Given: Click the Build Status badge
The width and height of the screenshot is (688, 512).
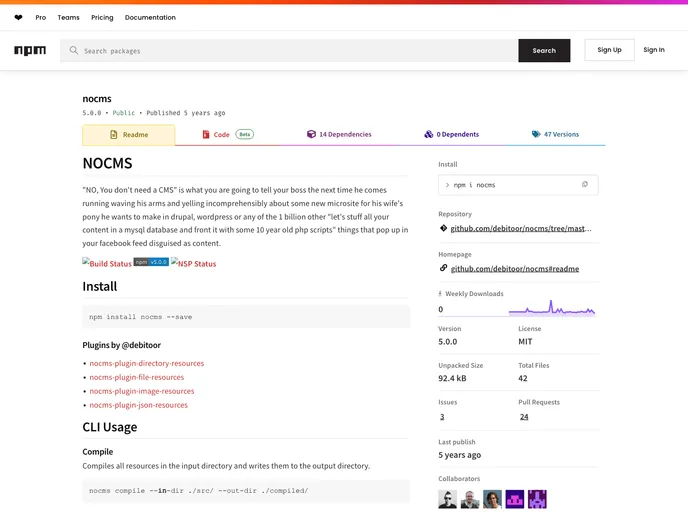Looking at the screenshot, I should tap(107, 263).
